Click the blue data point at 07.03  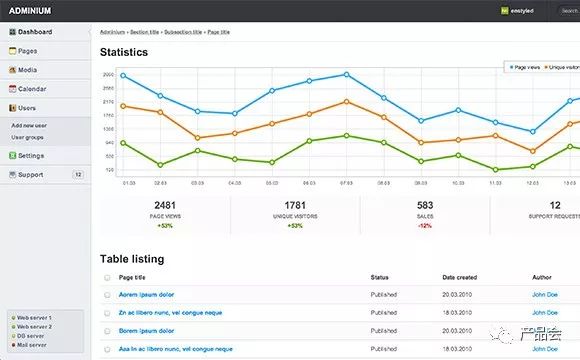[x=346, y=74]
